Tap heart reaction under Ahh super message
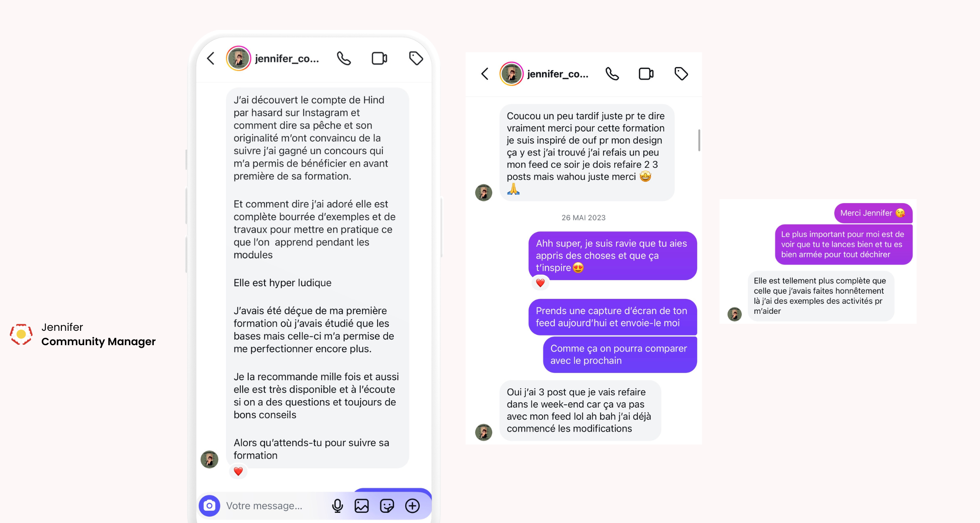980x523 pixels. (x=540, y=283)
